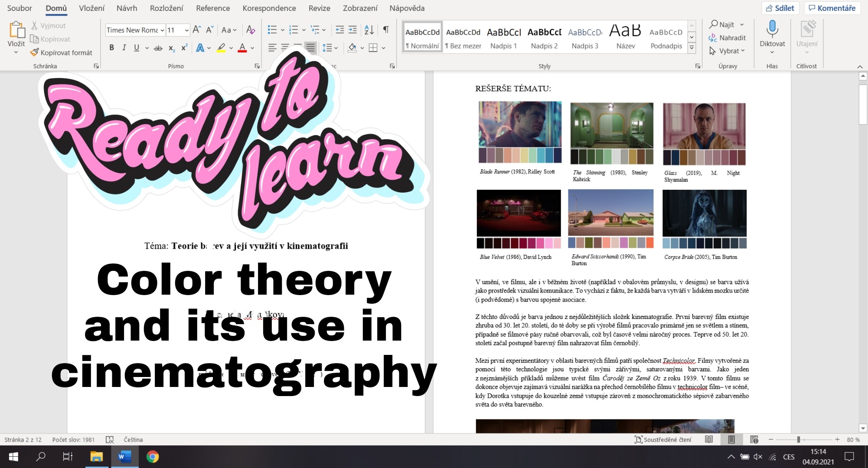Open the Nahradit replace dialog

click(x=727, y=38)
